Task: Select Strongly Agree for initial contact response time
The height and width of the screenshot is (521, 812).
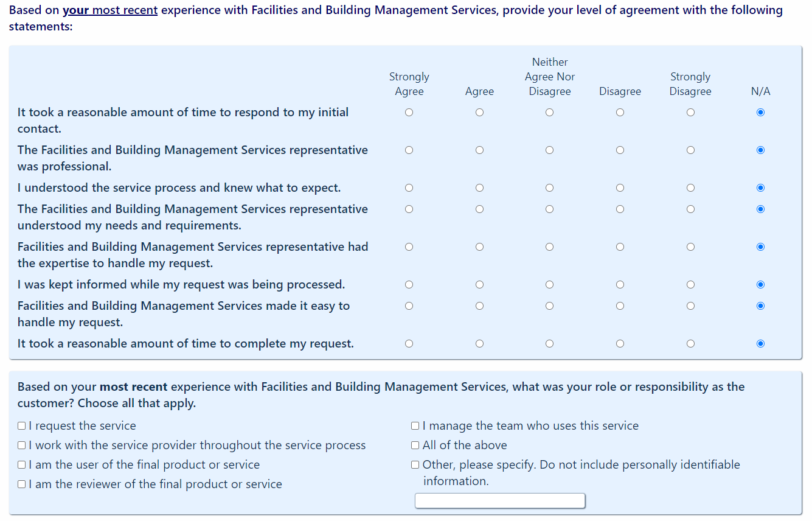Action: [x=409, y=113]
